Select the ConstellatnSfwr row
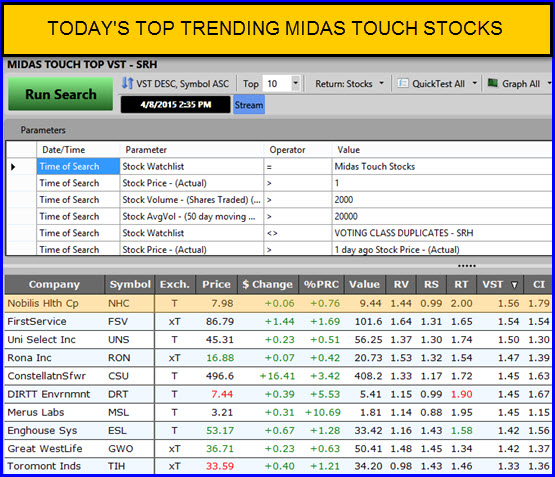Image resolution: width=555 pixels, height=477 pixels. [278, 376]
